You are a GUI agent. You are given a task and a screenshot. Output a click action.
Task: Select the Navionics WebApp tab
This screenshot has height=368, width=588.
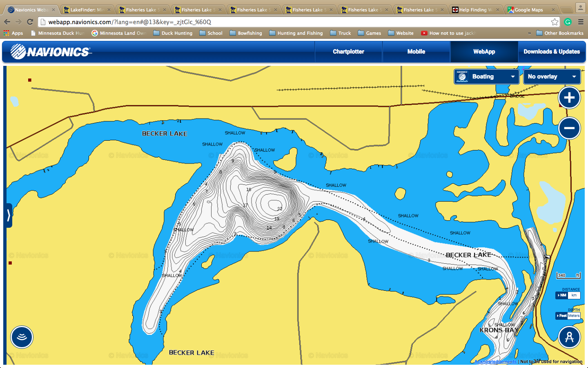point(31,9)
